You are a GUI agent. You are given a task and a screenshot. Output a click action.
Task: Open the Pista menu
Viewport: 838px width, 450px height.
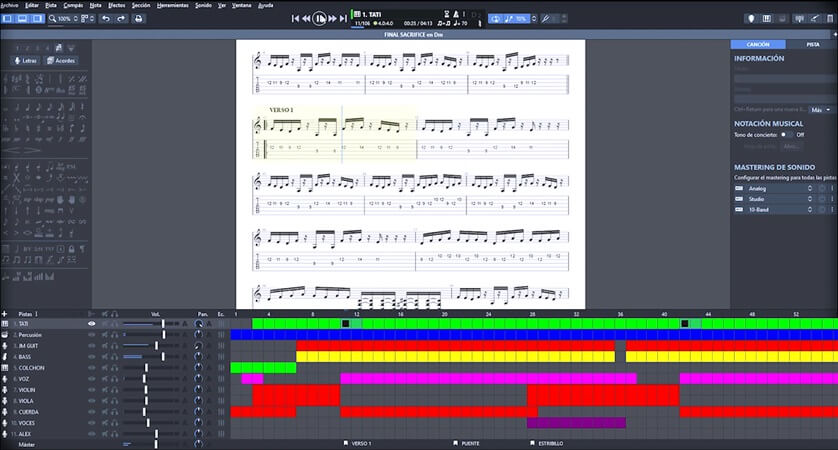pos(51,5)
